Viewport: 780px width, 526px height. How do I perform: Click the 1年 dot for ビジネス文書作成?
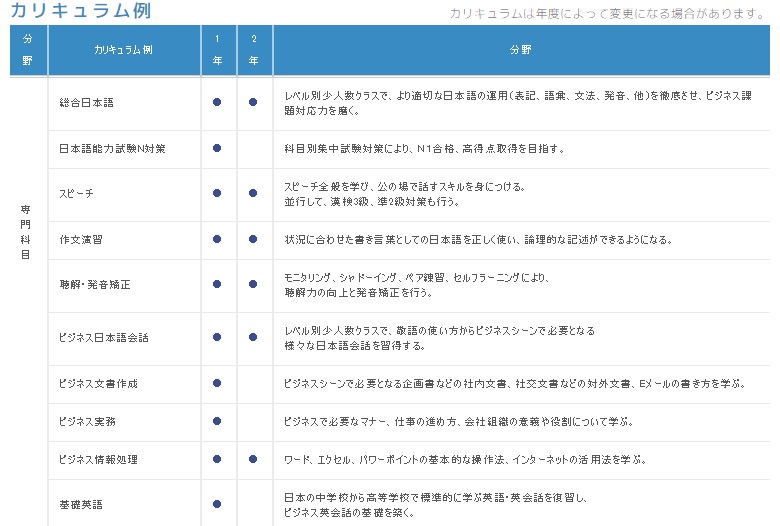tap(217, 383)
